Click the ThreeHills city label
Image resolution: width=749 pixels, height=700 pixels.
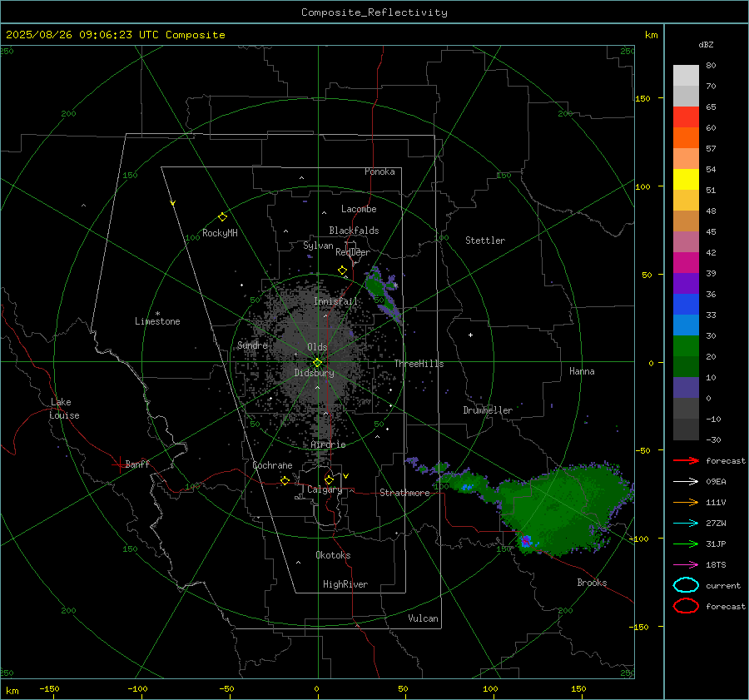pos(419,364)
